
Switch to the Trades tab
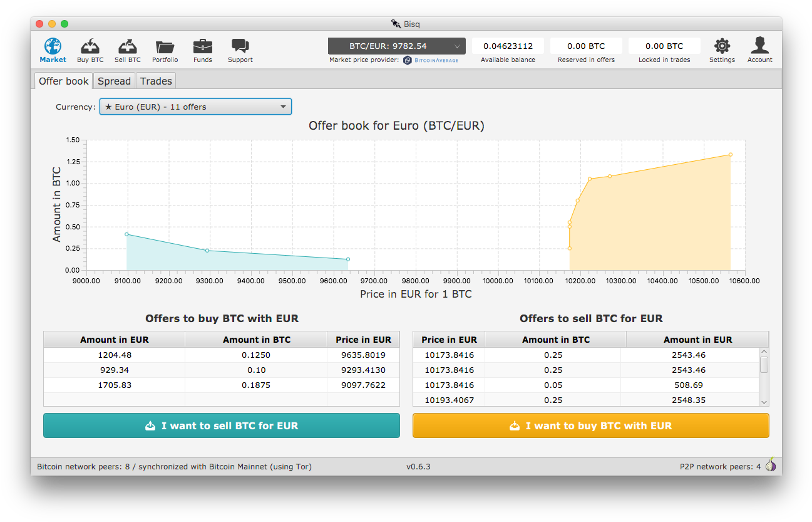[x=155, y=81]
